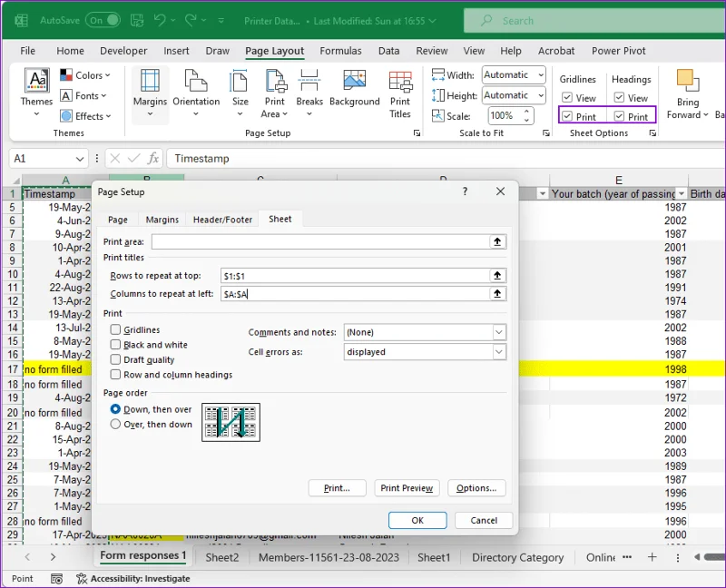Collapse the Print area range selector

point(497,241)
